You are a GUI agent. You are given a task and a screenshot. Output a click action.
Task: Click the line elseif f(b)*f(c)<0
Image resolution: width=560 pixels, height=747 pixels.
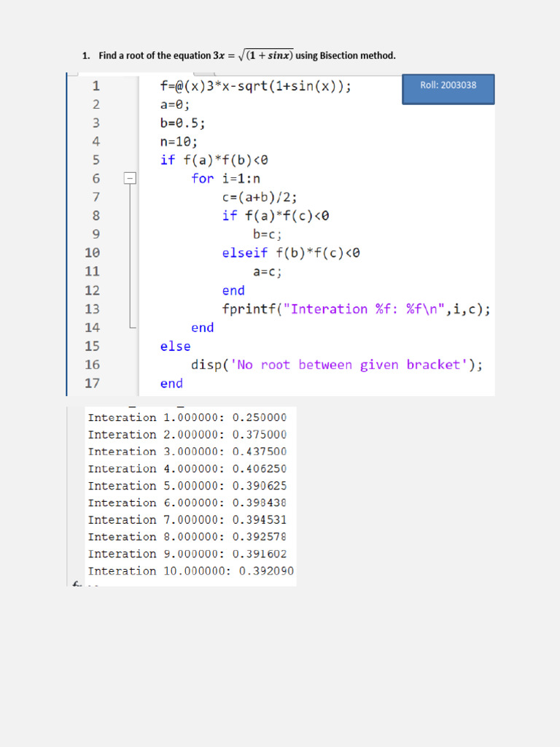pyautogui.click(x=291, y=253)
